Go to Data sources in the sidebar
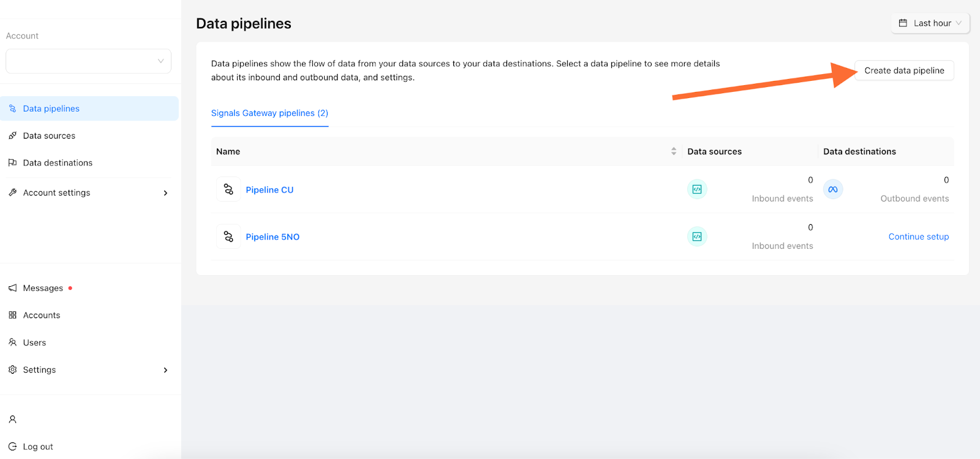The width and height of the screenshot is (980, 459). coord(89,135)
